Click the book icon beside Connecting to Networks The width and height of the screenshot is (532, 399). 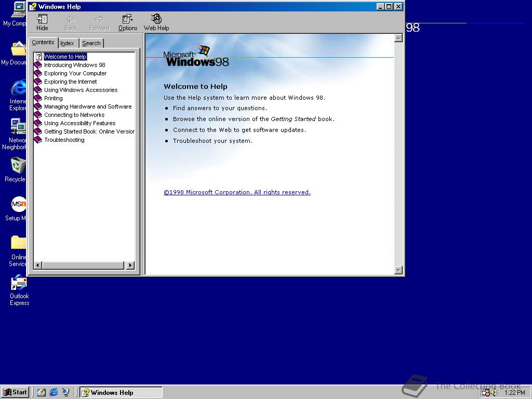(x=38, y=115)
